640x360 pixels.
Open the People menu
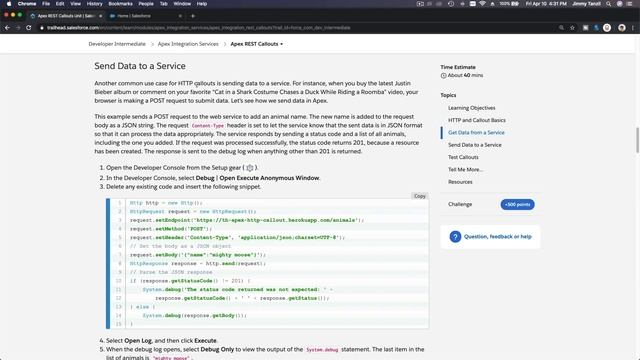click(x=146, y=4)
